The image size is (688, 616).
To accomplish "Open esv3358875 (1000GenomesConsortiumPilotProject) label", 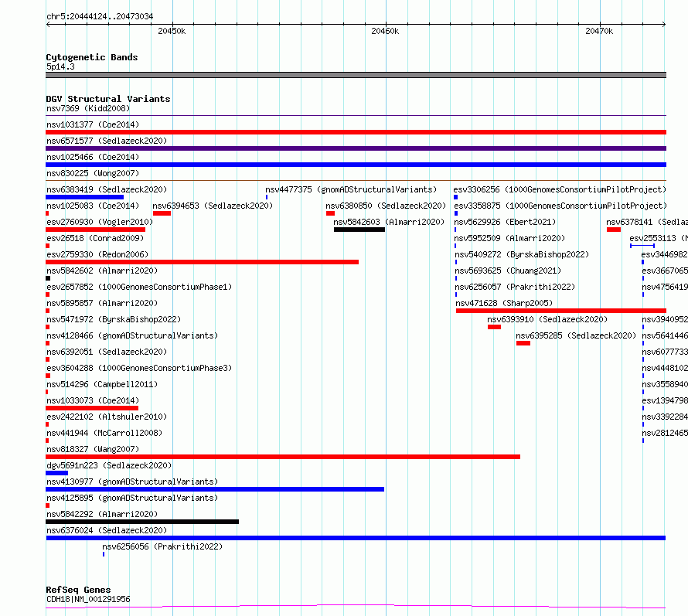I will pos(560,206).
